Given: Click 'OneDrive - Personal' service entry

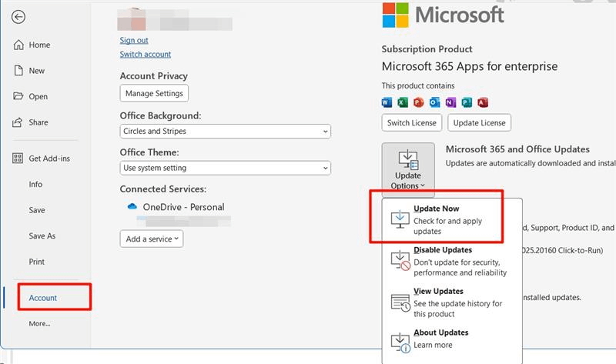Looking at the screenshot, I should pos(183,207).
